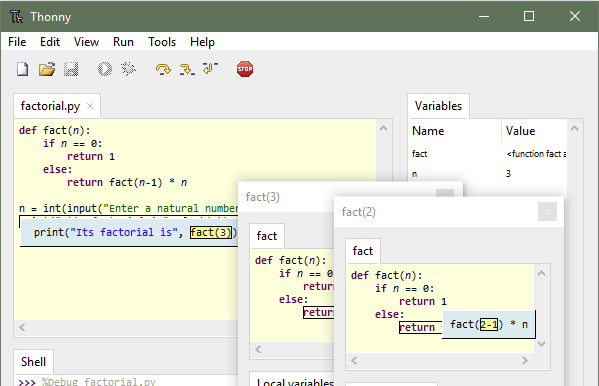Screen dimensions: 599x386
Task: Click the highlighted 'fact(3)' expression in the editor
Action: [211, 232]
